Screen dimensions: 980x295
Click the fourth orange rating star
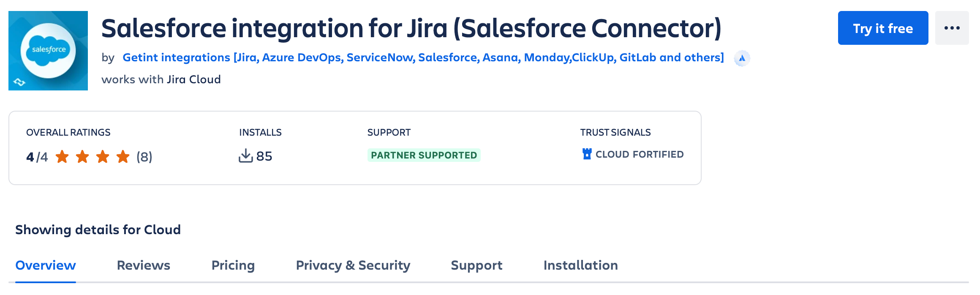click(x=123, y=156)
